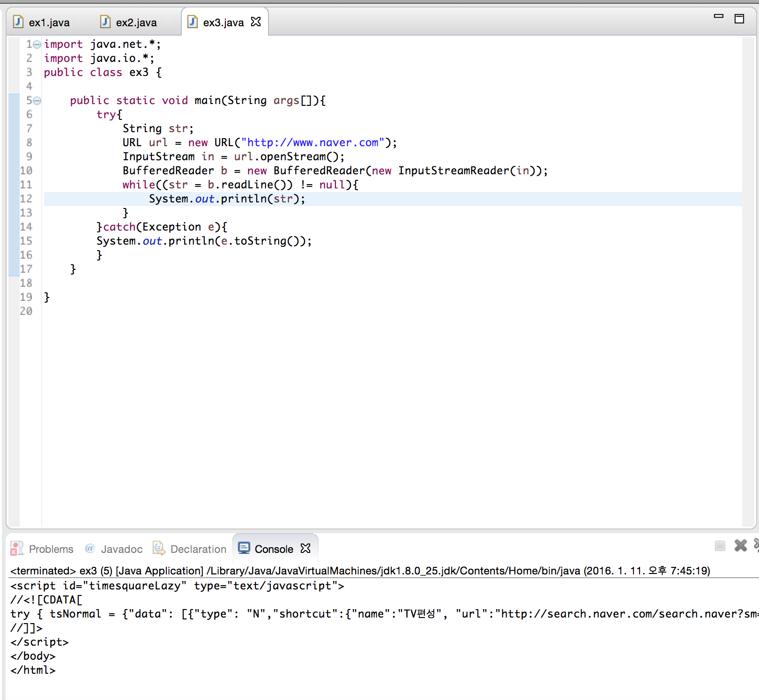Click the '</script>' console line
This screenshot has width=759, height=700.
click(39, 642)
